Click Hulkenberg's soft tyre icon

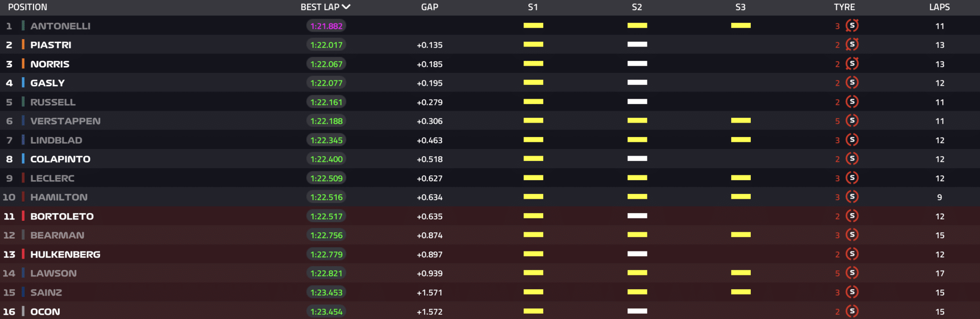(x=852, y=254)
